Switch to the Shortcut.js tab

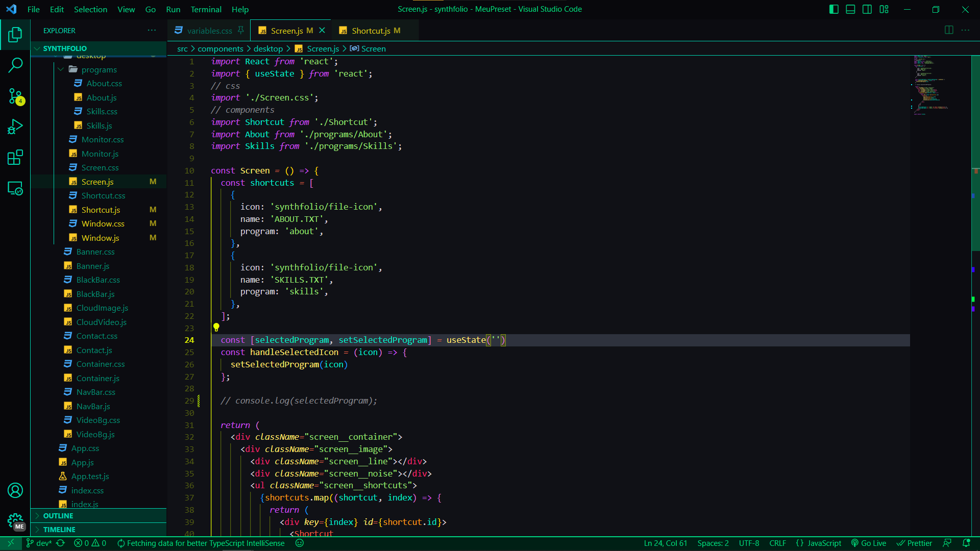[x=374, y=30]
